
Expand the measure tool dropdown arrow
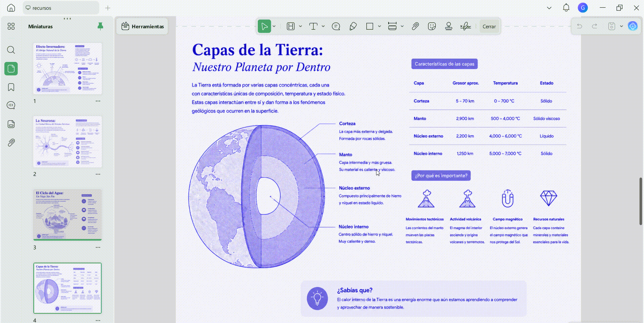click(x=402, y=26)
